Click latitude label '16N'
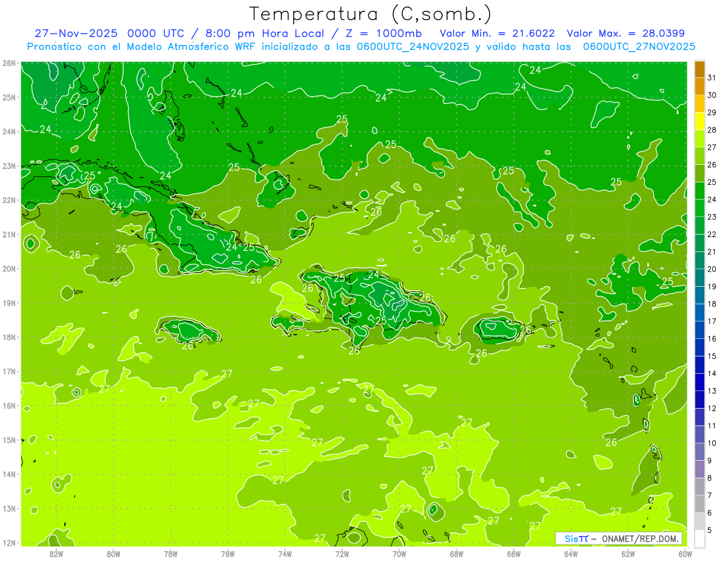This screenshot has height=562, width=728. tap(10, 406)
